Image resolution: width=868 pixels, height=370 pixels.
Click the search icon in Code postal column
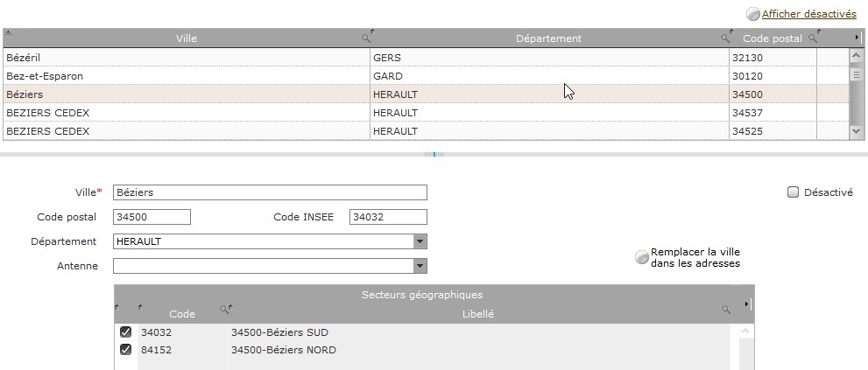tap(812, 38)
